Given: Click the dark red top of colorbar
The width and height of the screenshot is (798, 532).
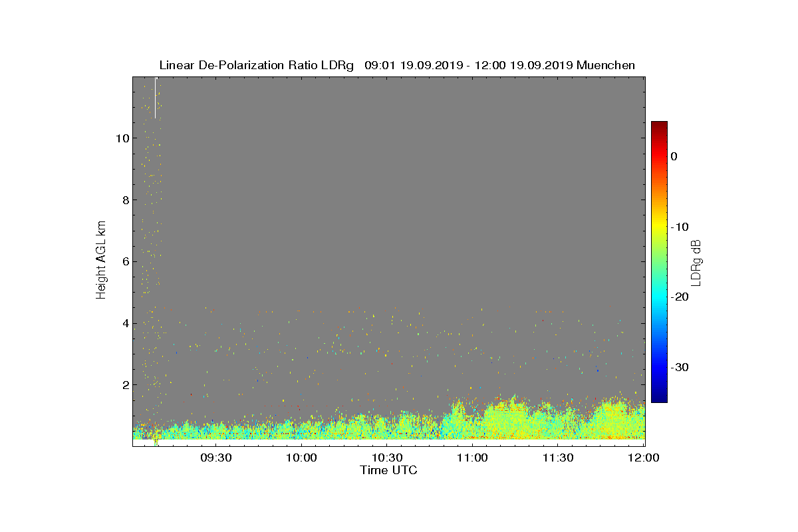Looking at the screenshot, I should (659, 125).
